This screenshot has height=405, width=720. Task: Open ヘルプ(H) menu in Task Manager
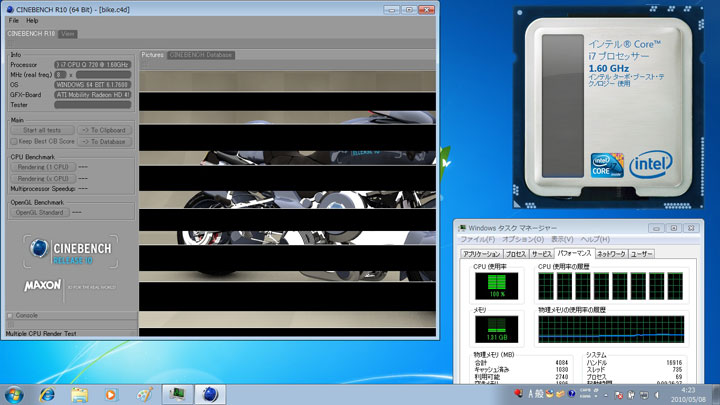coord(595,239)
